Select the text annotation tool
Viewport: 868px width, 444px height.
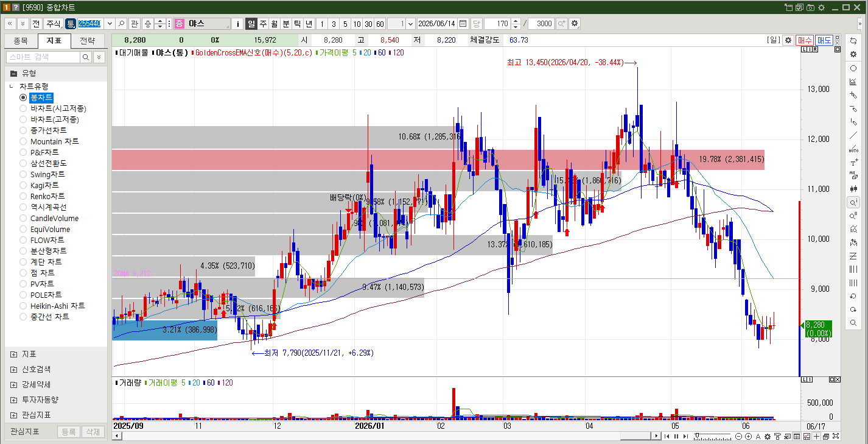(853, 163)
